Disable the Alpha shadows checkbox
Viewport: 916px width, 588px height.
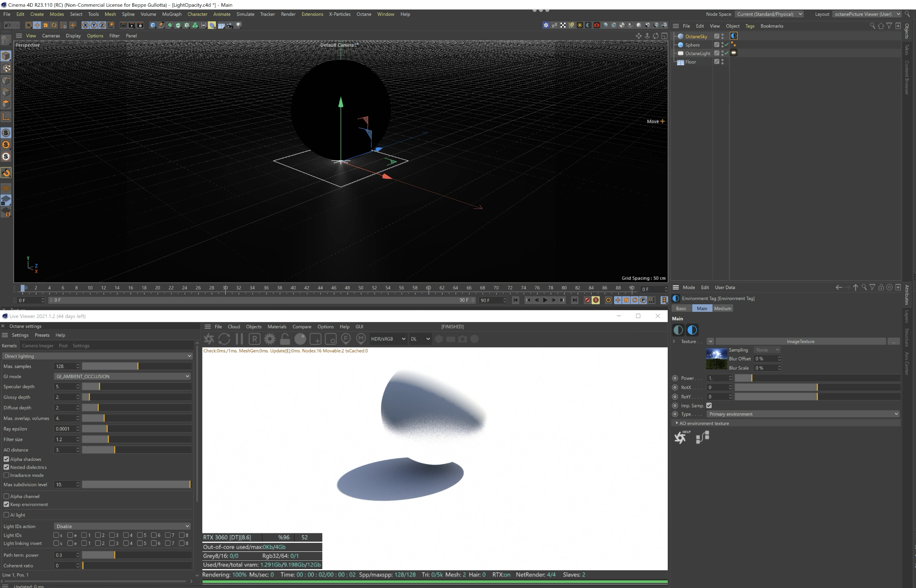pos(6,459)
